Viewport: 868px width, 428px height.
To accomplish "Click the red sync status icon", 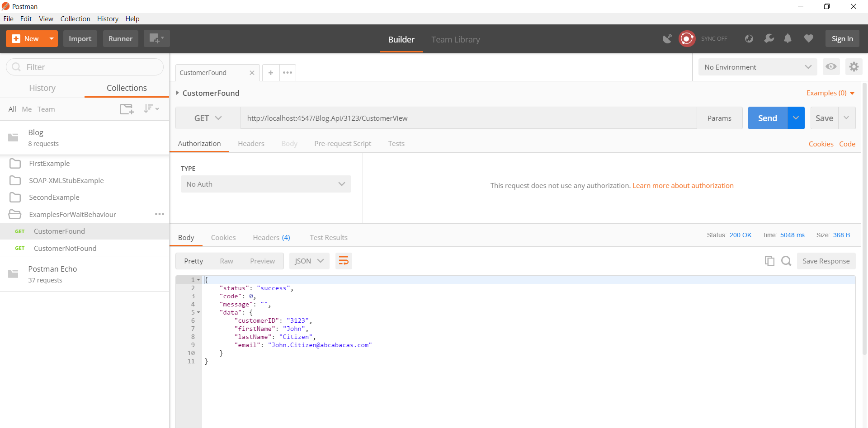I will [x=687, y=39].
